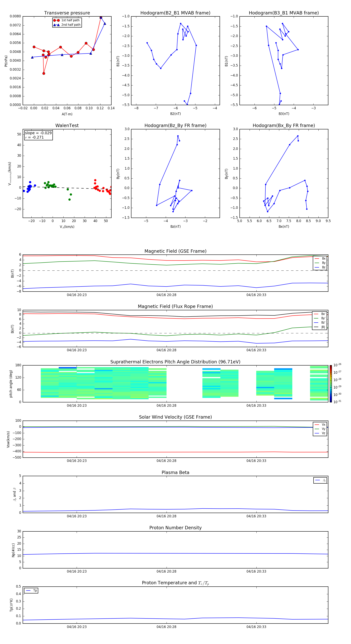Viewport: 351px width, 644px height.
Task: Click the colorbar label 10^-26
Action: 337,365
